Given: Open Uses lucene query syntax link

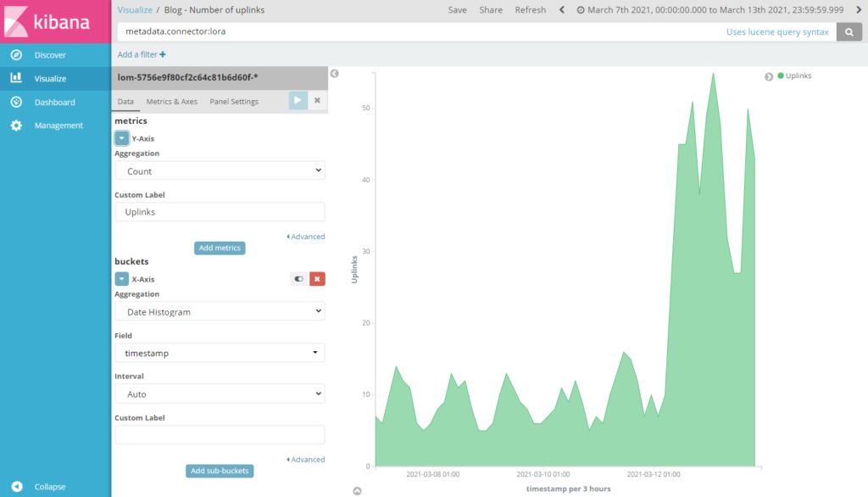Looking at the screenshot, I should coord(777,31).
